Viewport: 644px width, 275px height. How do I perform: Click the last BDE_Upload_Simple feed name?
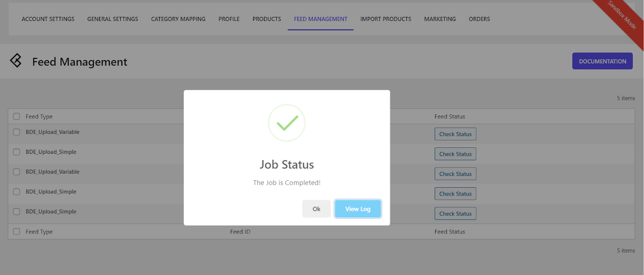[x=51, y=211]
